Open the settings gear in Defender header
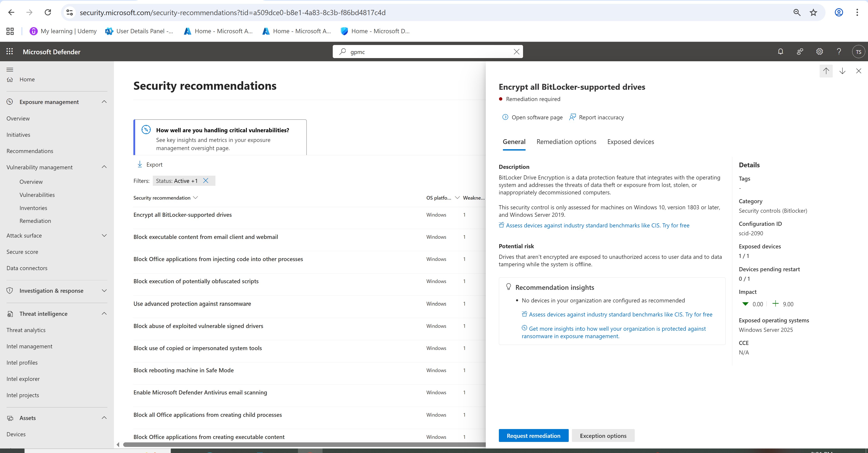 click(x=819, y=52)
